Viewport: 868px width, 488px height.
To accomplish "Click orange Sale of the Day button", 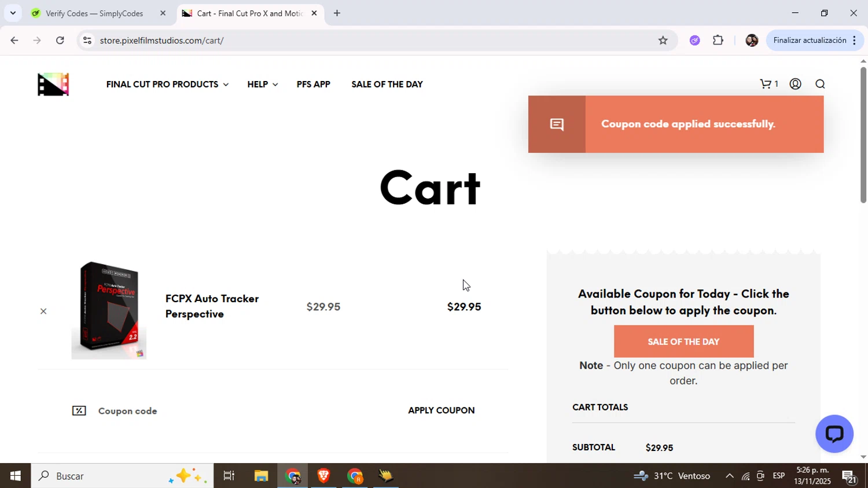I will coord(683,342).
